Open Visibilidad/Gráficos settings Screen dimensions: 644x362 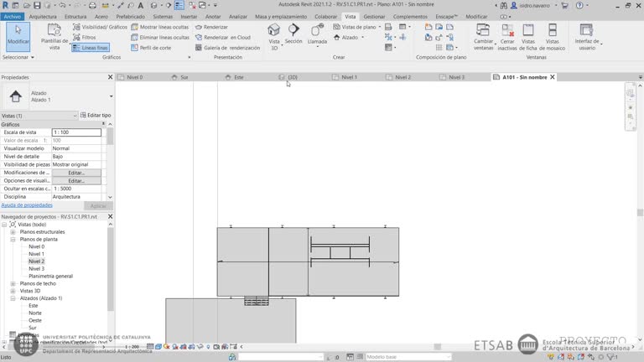[x=100, y=27]
